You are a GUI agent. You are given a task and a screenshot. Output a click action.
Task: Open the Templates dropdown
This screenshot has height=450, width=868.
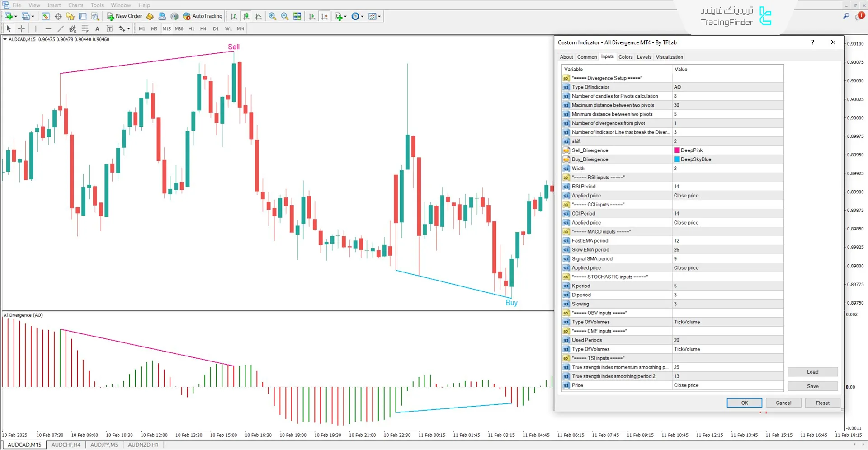pyautogui.click(x=379, y=16)
